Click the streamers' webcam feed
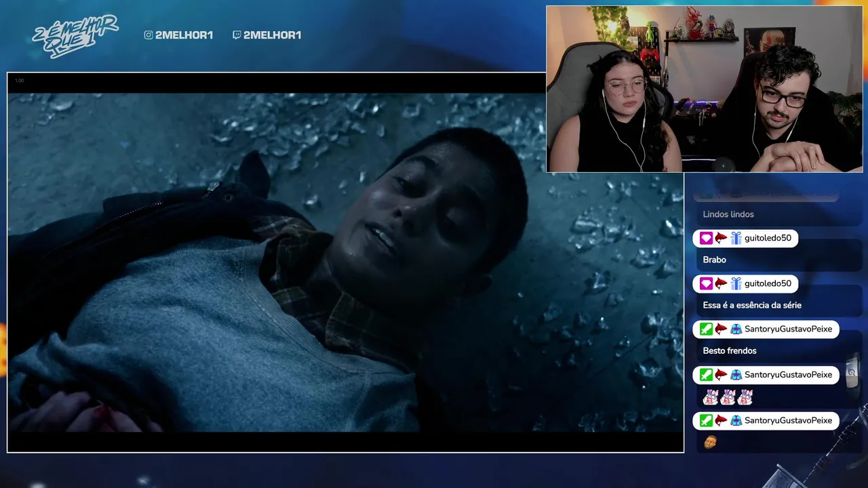The height and width of the screenshot is (488, 868). click(x=705, y=89)
